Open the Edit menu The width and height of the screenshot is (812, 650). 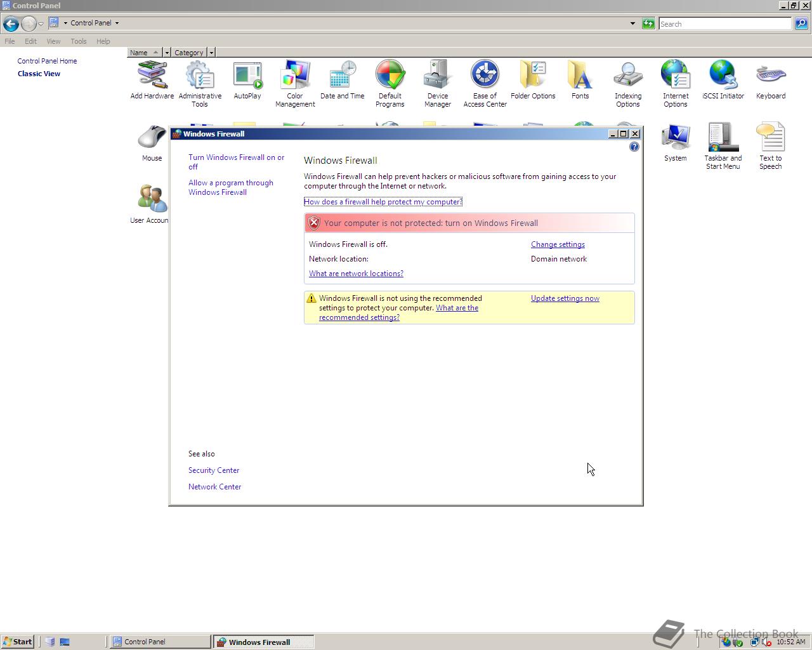pyautogui.click(x=30, y=41)
